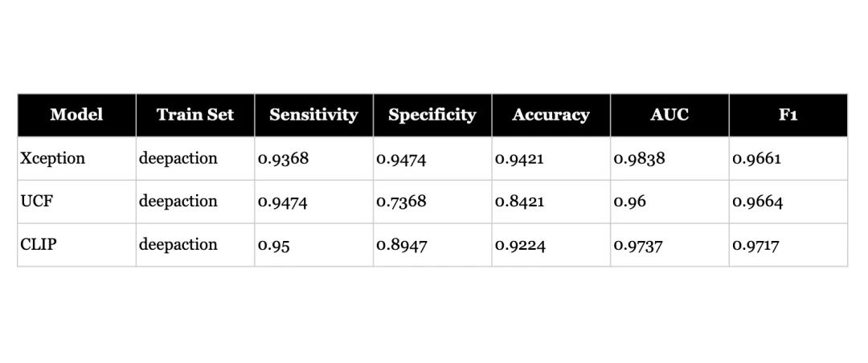Screen dimensions: 868x363
Task: Select the Specificity column header
Action: pyautogui.click(x=432, y=115)
